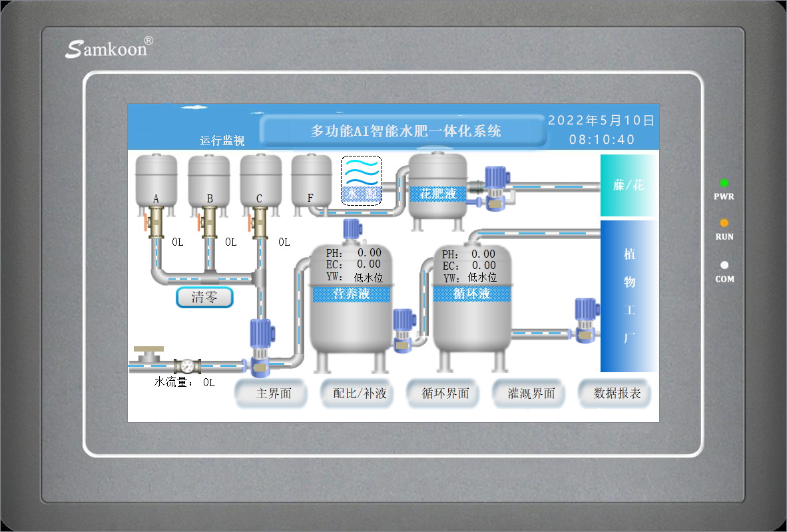Image resolution: width=787 pixels, height=532 pixels.
Task: Click the valve under tank C
Action: click(259, 222)
